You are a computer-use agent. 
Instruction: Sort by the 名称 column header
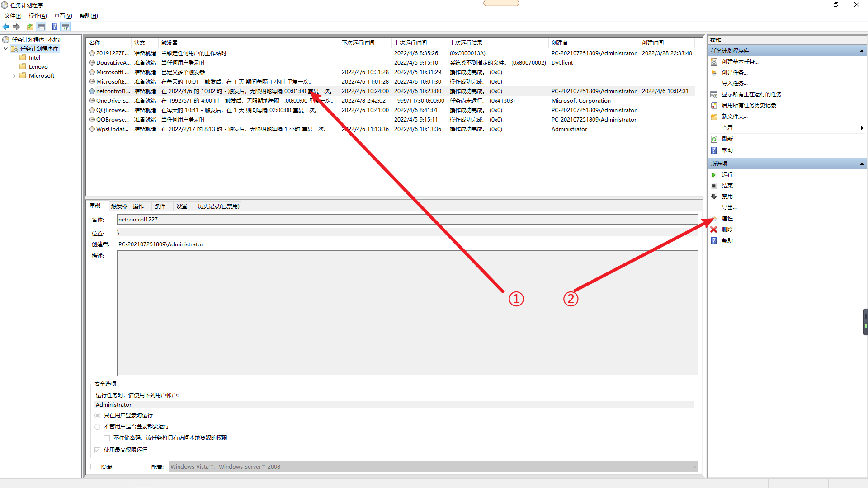coord(109,43)
